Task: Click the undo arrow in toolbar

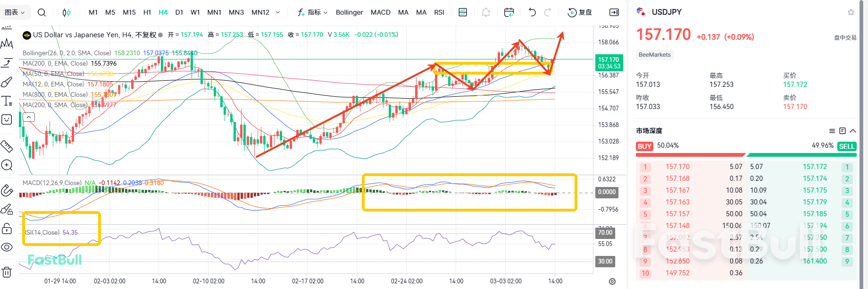Action: [532, 12]
